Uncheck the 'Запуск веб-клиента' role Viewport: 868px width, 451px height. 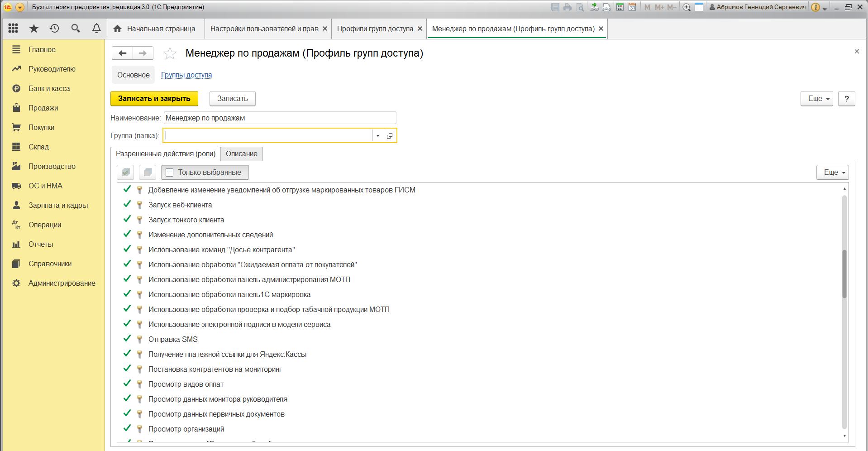coord(127,204)
